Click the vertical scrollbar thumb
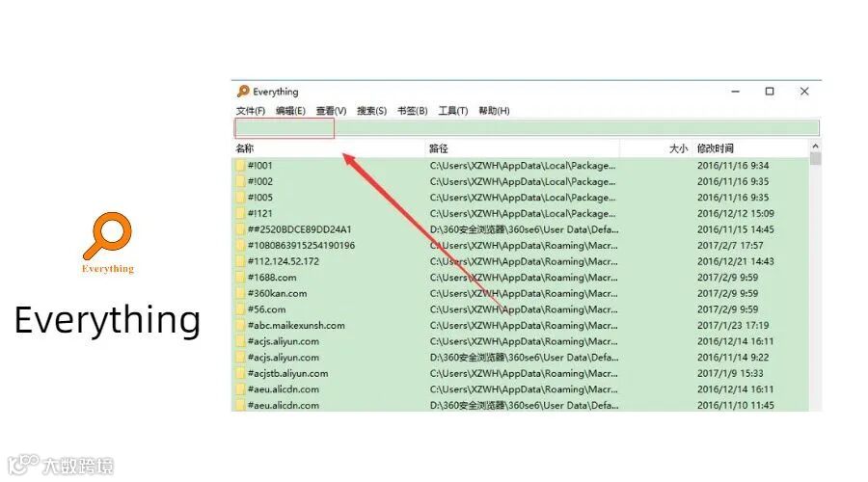 click(x=815, y=158)
